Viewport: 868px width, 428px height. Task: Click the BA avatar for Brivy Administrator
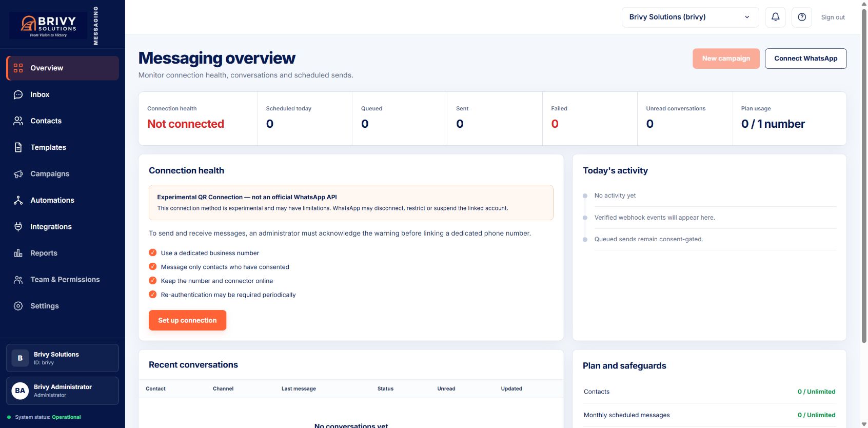20,391
